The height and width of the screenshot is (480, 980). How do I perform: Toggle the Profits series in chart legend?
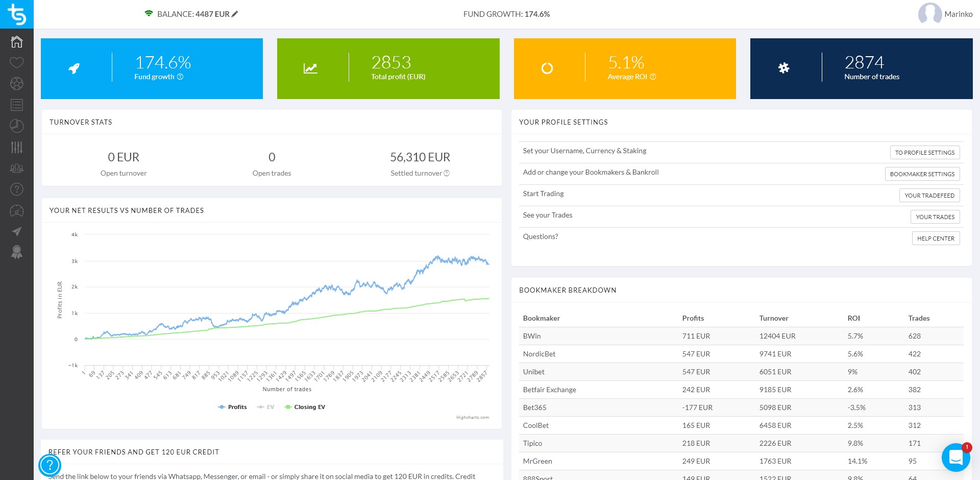point(232,407)
